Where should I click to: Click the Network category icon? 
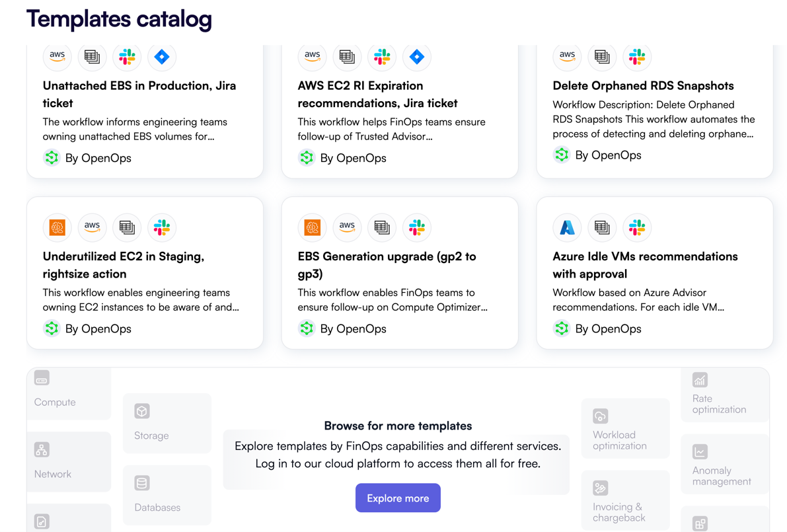point(42,449)
